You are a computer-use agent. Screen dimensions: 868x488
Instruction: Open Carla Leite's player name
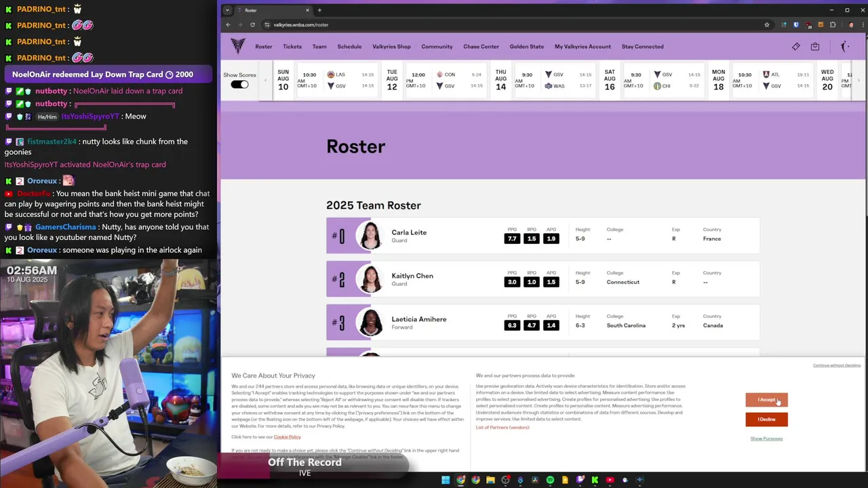tap(409, 232)
